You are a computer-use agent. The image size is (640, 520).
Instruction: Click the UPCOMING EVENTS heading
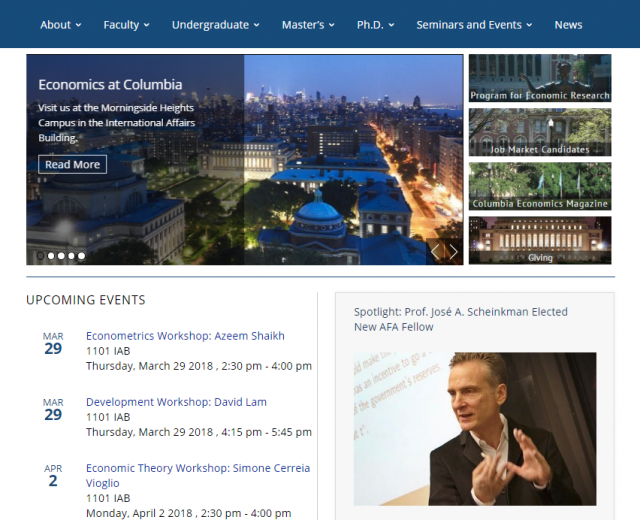point(86,300)
